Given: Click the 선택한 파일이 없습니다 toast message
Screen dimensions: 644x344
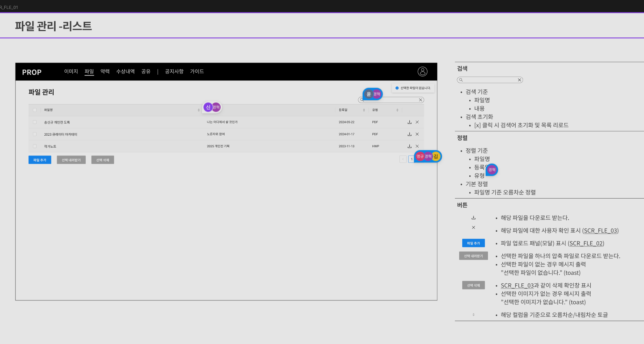Looking at the screenshot, I should (x=413, y=88).
